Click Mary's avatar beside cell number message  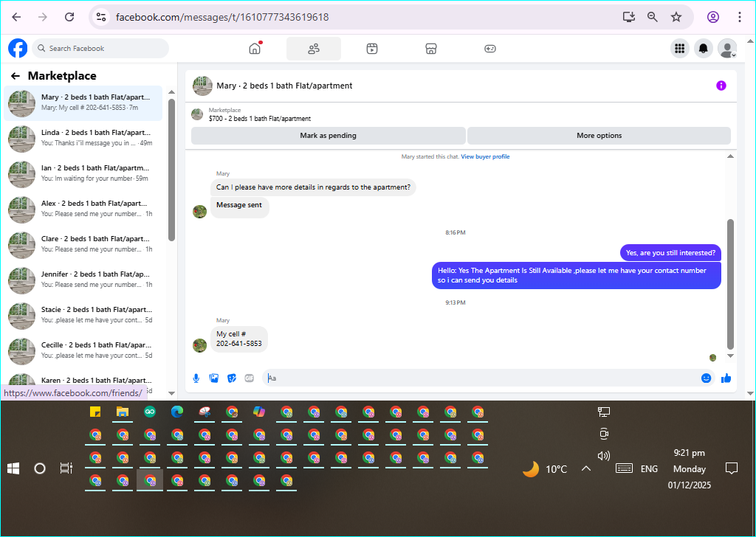(x=199, y=344)
